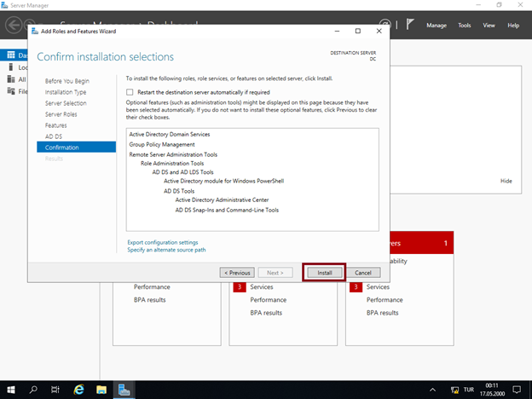Open the notifications flag icon
Viewport: 532px width, 399px height.
410,25
